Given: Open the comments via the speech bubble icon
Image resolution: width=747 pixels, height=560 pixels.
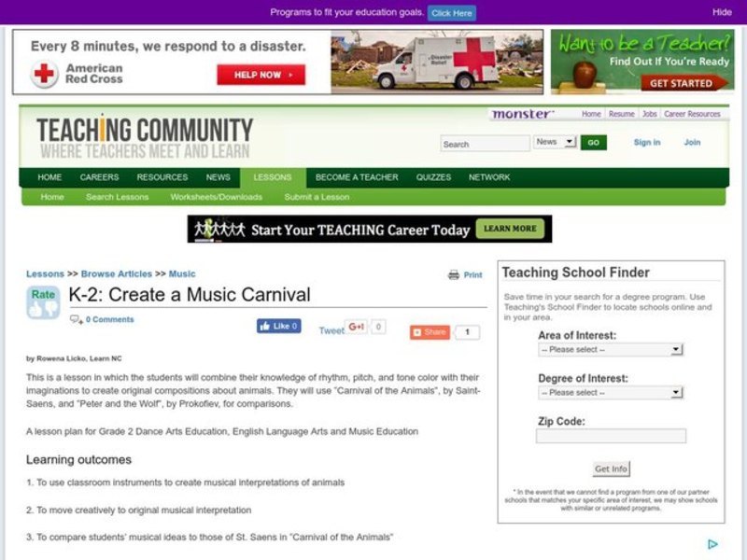Looking at the screenshot, I should 75,319.
